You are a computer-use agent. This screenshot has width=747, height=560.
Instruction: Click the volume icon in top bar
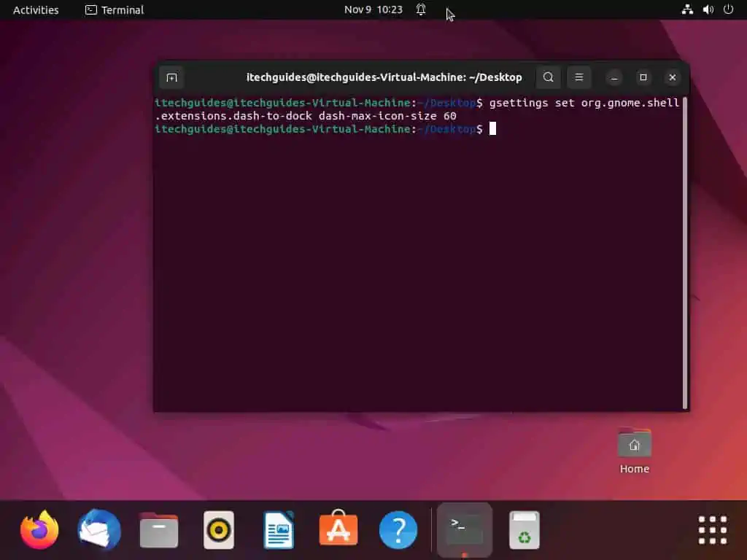708,10
